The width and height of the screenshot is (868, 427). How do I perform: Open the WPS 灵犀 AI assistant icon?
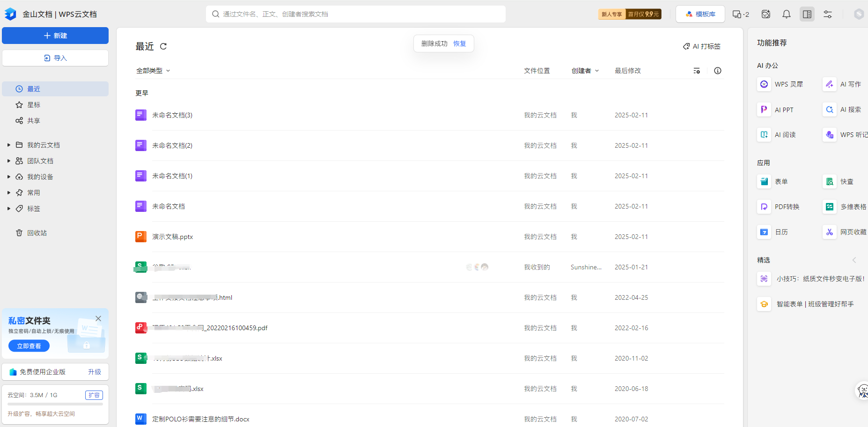pos(764,84)
